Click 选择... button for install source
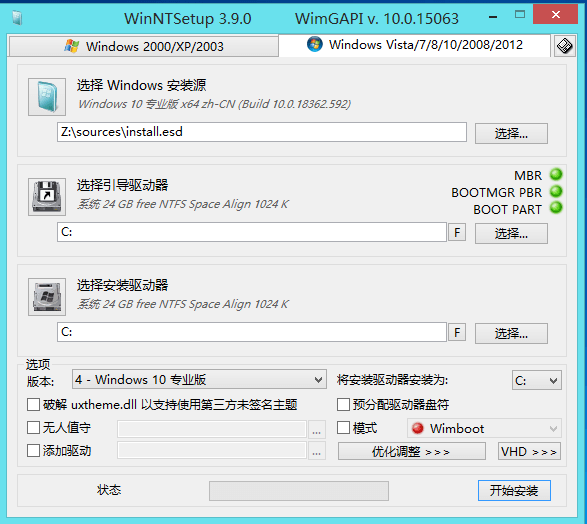This screenshot has width=587, height=524. [511, 133]
